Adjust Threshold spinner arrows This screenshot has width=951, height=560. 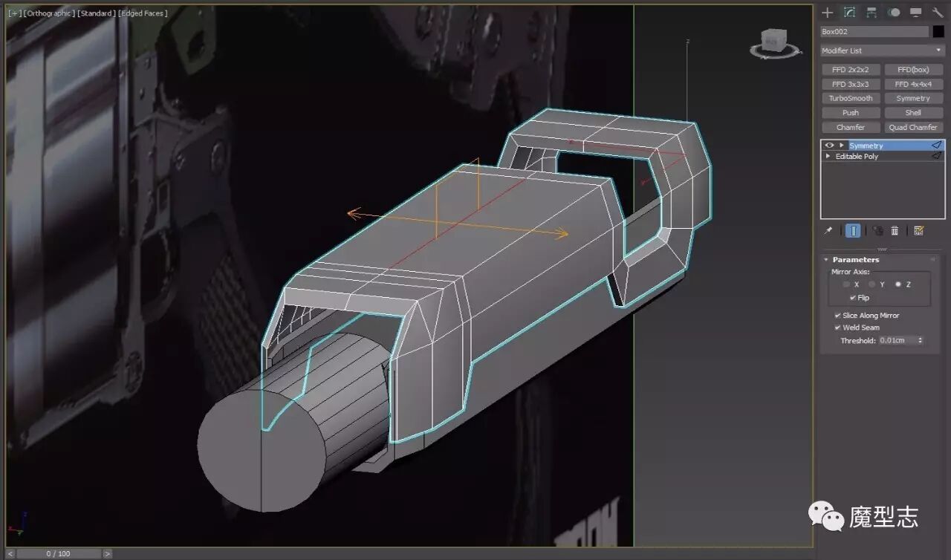point(921,340)
